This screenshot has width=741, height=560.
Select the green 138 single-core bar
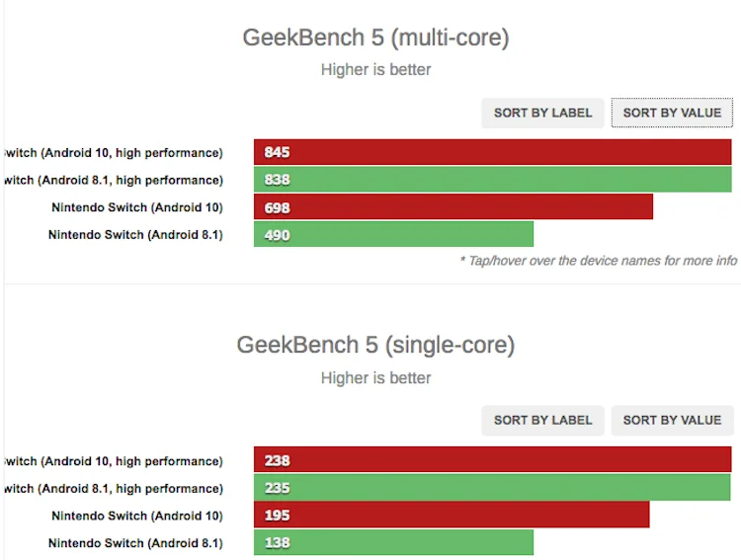[393, 542]
